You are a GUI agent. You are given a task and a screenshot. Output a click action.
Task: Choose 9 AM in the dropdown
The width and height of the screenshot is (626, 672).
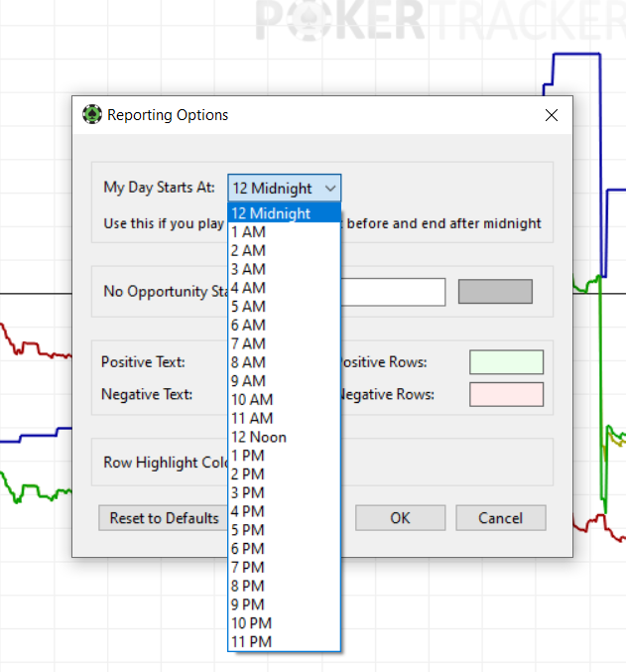pos(285,381)
